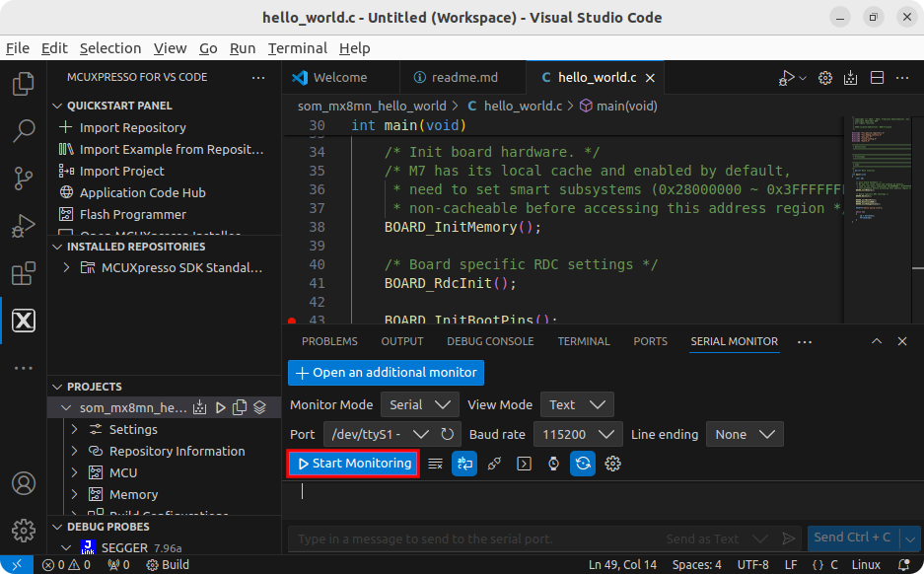Switch to the TERMINAL panel tab
924x574 pixels.
tap(583, 341)
